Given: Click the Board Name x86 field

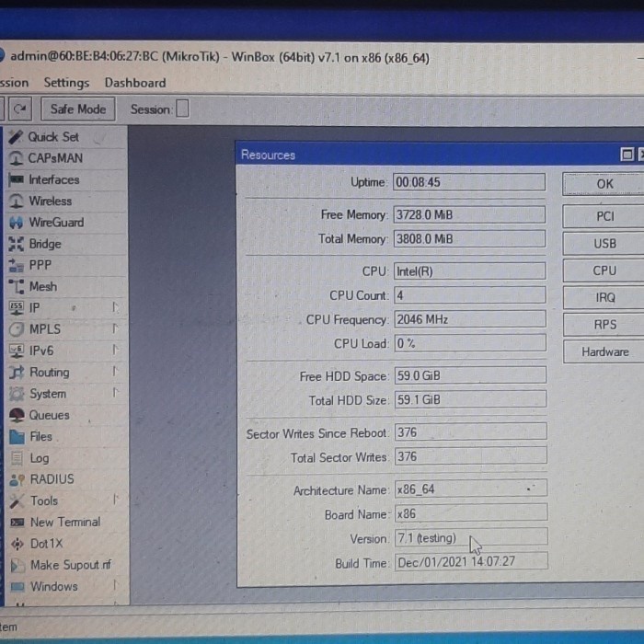Looking at the screenshot, I should click(x=471, y=513).
